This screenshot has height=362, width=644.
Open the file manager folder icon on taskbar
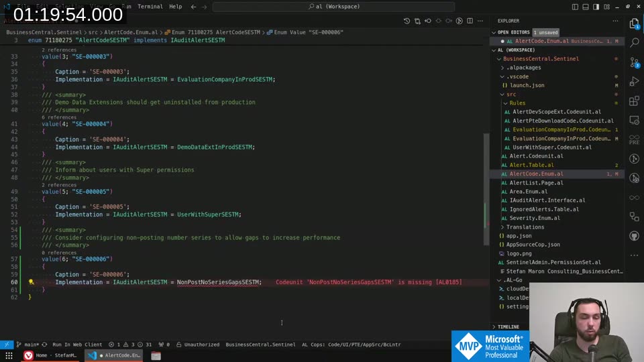tap(156, 355)
